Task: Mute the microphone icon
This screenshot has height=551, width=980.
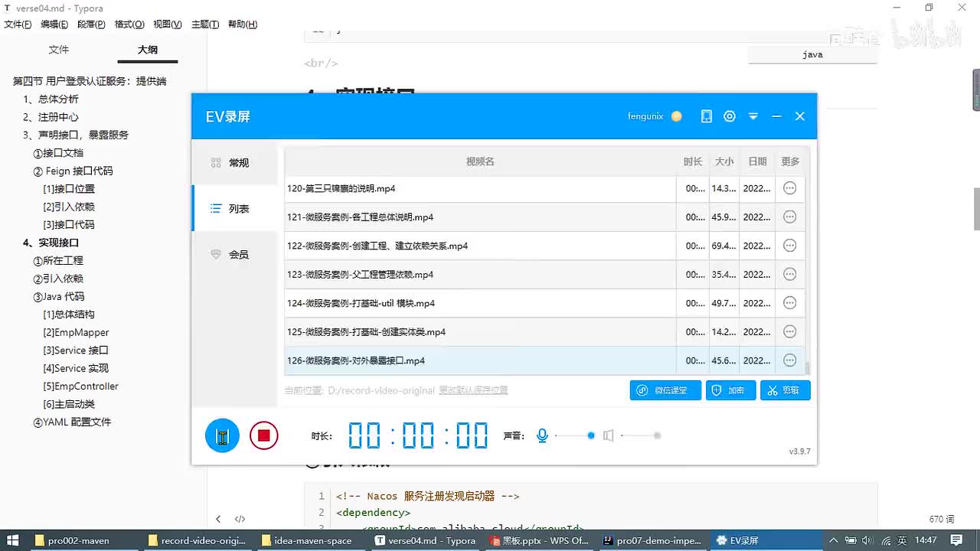Action: (542, 435)
